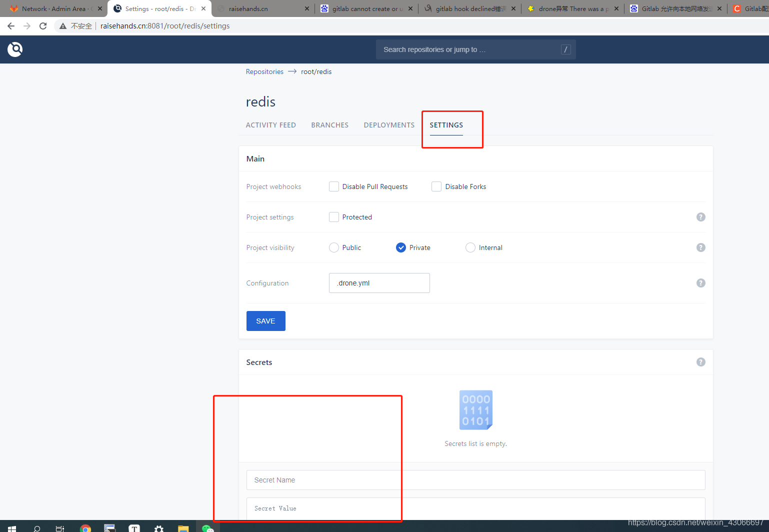Focus the Secret Name input field
Viewport: 769px width, 532px height.
click(475, 480)
